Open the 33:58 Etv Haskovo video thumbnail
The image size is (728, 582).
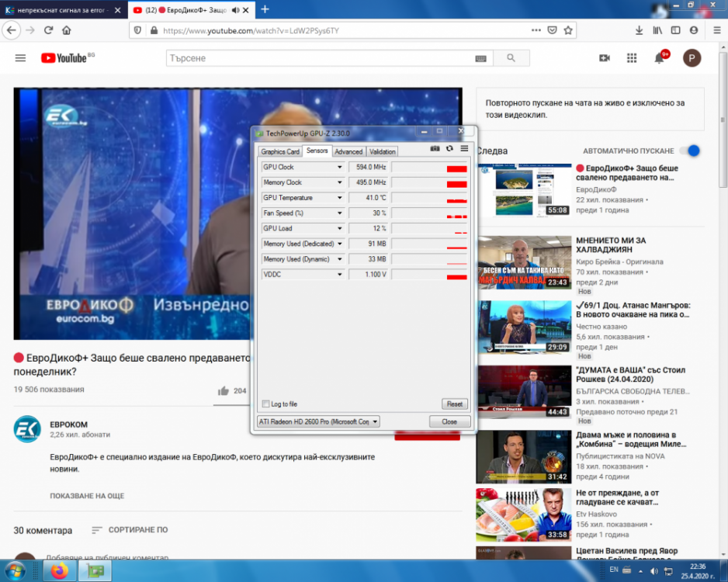tap(524, 515)
